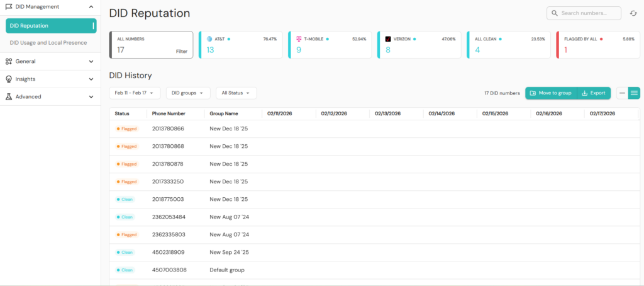
Task: Select the DID Reputation sidebar item
Action: [50, 26]
